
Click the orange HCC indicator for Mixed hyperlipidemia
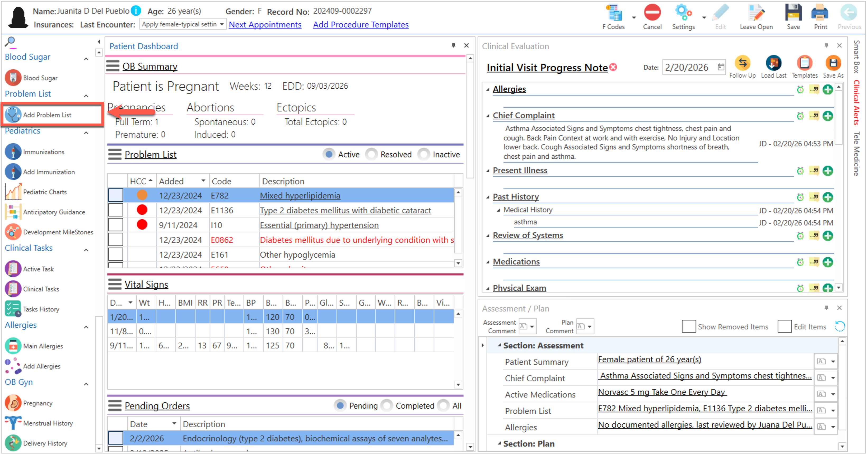(142, 195)
